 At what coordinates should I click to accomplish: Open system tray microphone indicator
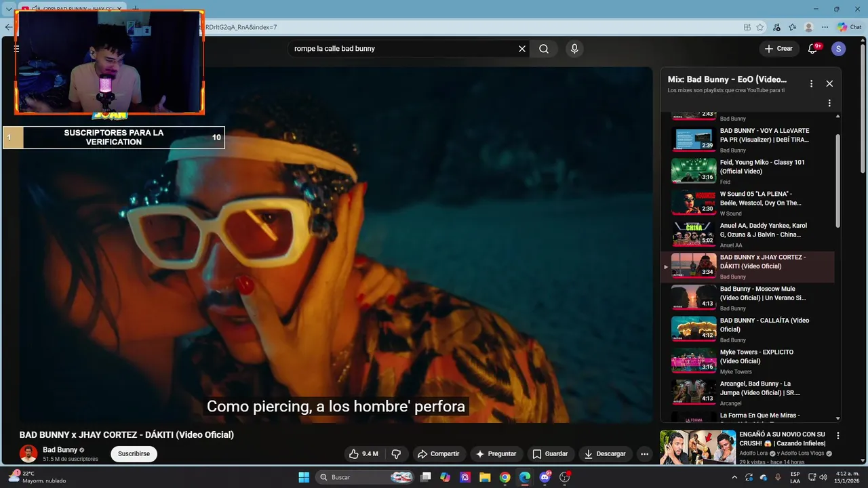[x=778, y=477]
